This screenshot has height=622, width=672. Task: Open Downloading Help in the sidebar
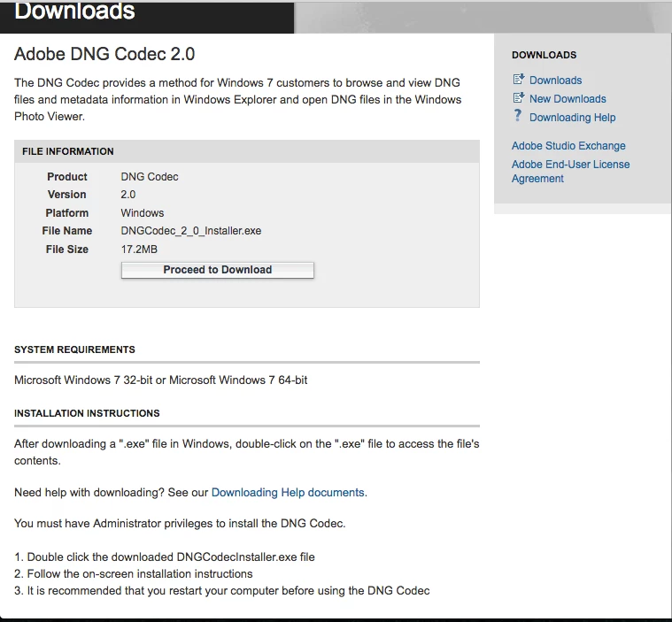coord(572,118)
